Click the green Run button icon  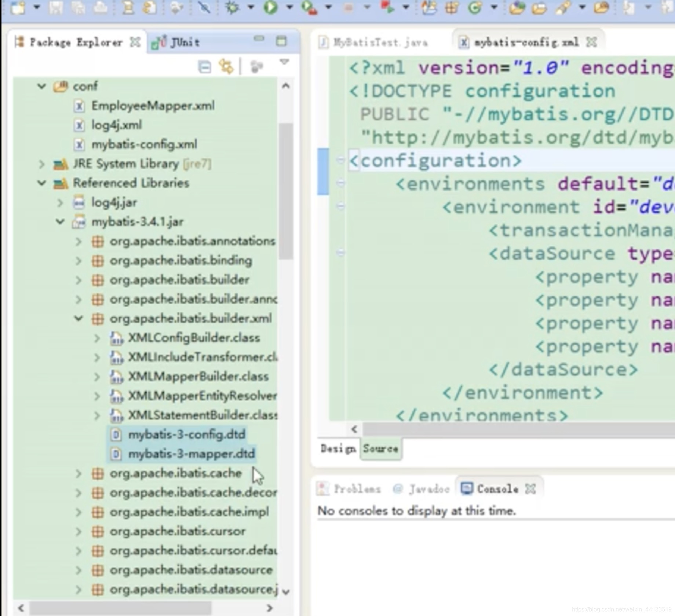point(270,7)
